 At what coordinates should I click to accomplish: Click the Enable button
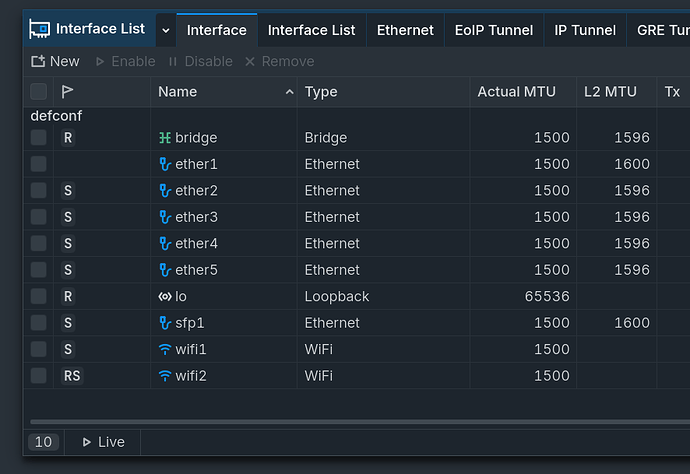(x=125, y=61)
